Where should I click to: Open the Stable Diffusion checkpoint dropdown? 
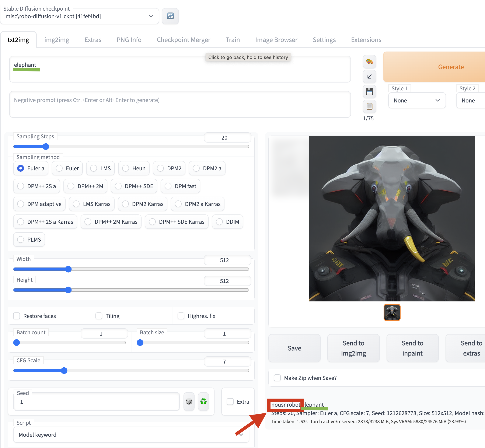click(80, 16)
